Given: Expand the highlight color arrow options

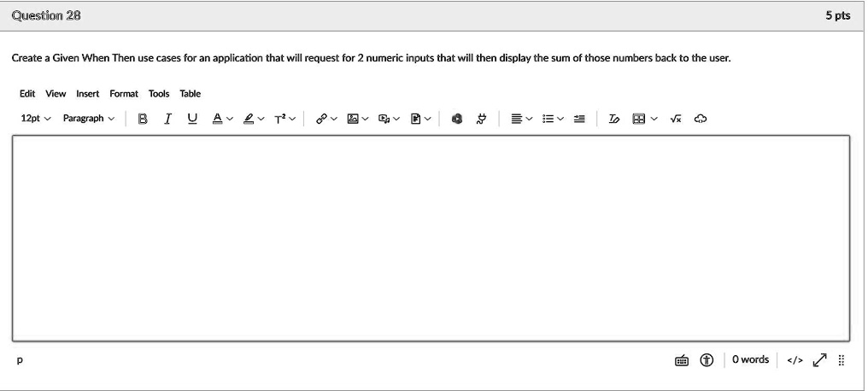Looking at the screenshot, I should [x=261, y=119].
